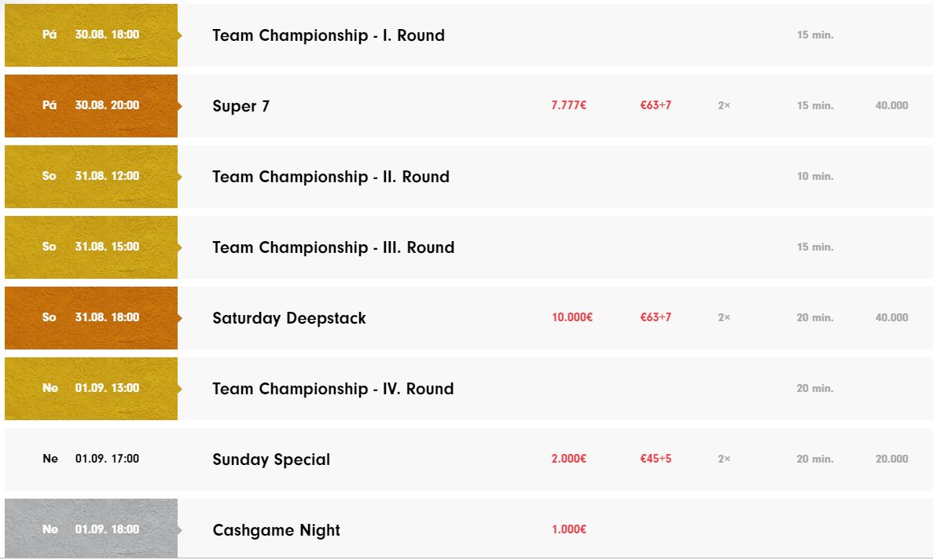Click the 7.777€ guarantee amount
The width and height of the screenshot is (933, 560).
[569, 105]
